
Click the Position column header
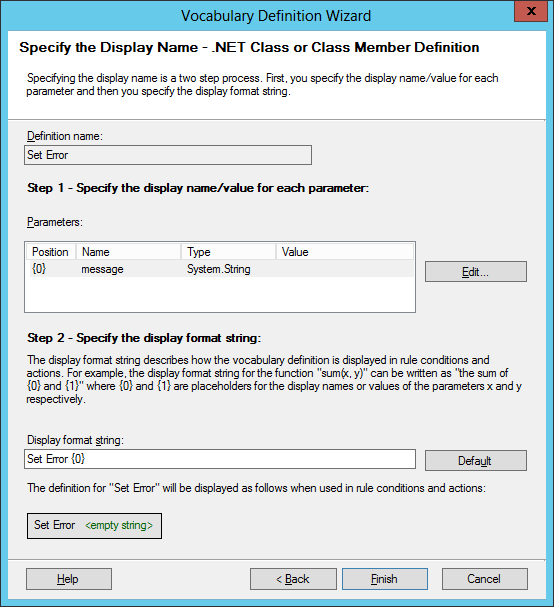51,252
